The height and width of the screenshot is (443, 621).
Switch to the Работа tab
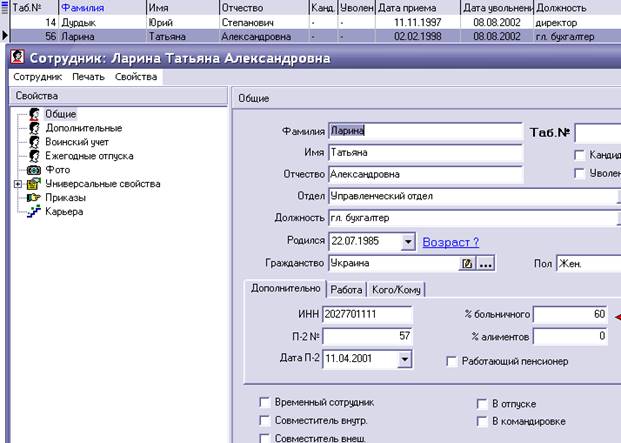click(x=346, y=290)
